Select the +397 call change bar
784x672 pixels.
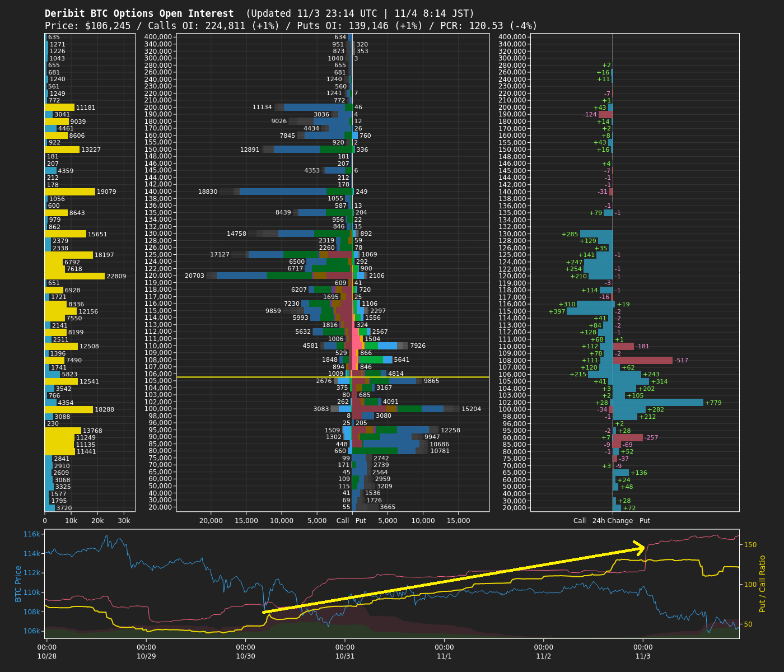[590, 311]
